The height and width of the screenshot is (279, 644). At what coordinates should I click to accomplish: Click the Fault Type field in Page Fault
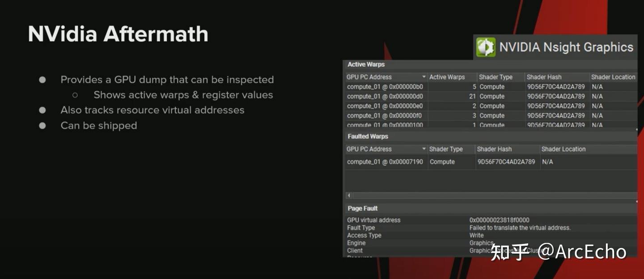[x=361, y=227]
